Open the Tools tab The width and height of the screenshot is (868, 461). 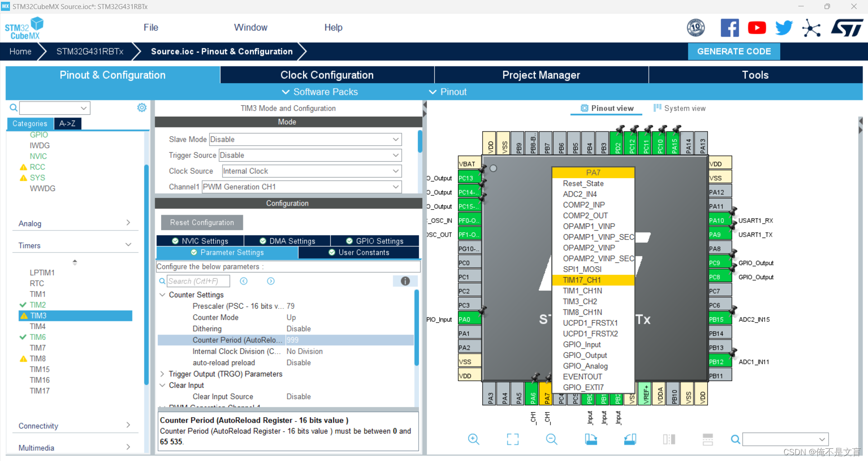point(755,75)
